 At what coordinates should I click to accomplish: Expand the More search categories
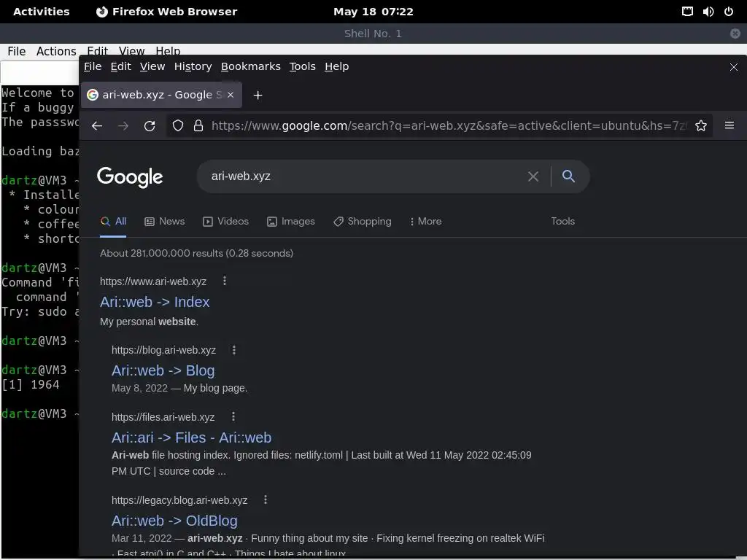click(x=426, y=222)
